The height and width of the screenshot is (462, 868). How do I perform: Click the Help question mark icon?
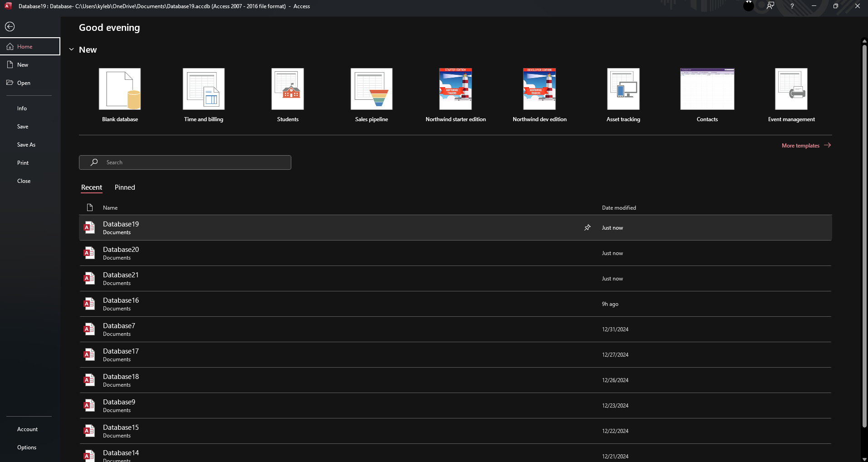(x=792, y=6)
